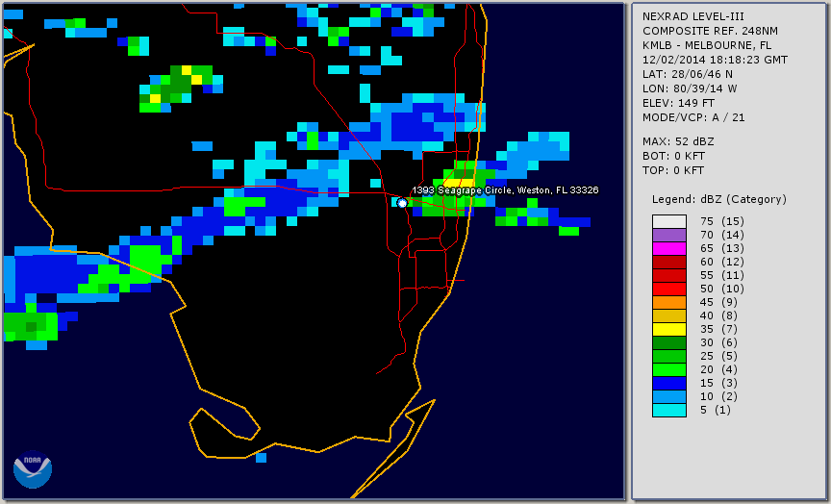Screen dimensions: 831x504
Task: Click the 'ELEV: 149 FT' text
Action: point(678,103)
